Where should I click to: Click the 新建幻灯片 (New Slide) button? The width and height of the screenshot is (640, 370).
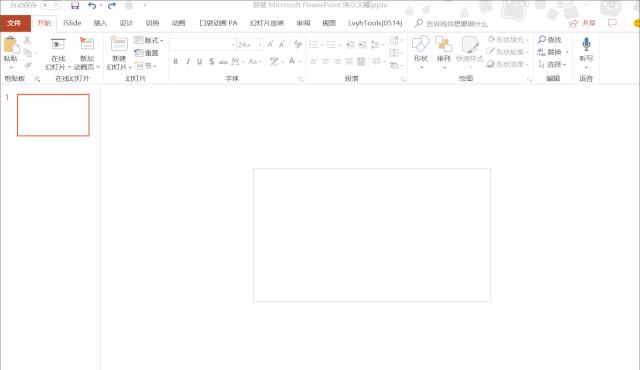(119, 53)
